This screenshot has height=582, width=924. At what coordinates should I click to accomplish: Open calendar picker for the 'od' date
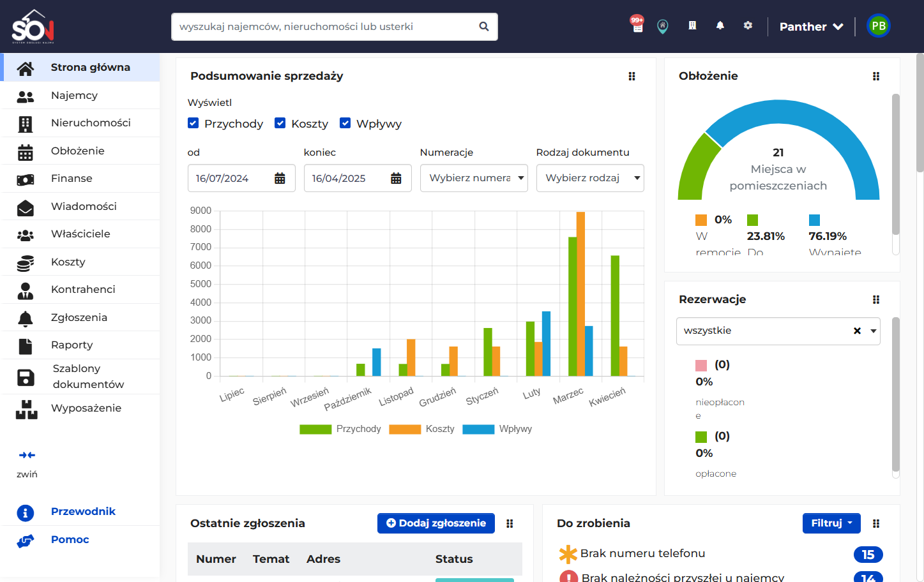[280, 179]
